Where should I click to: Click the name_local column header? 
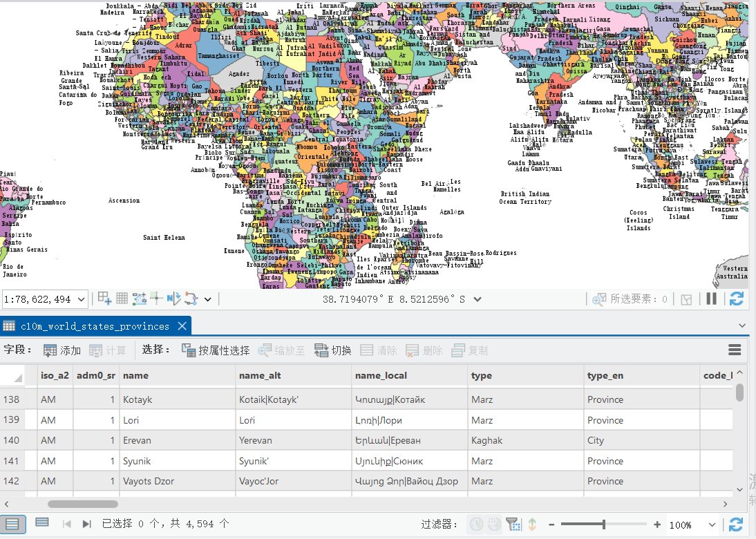click(410, 375)
